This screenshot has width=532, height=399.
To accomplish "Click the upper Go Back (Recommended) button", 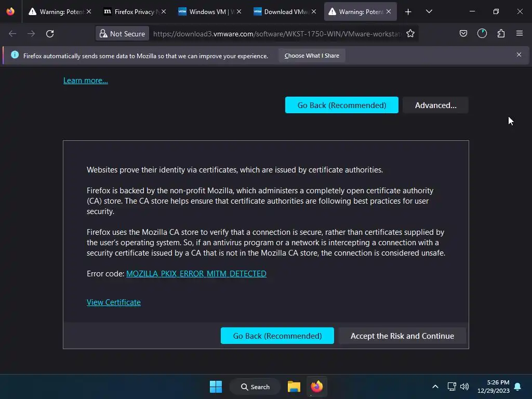I will tap(342, 105).
